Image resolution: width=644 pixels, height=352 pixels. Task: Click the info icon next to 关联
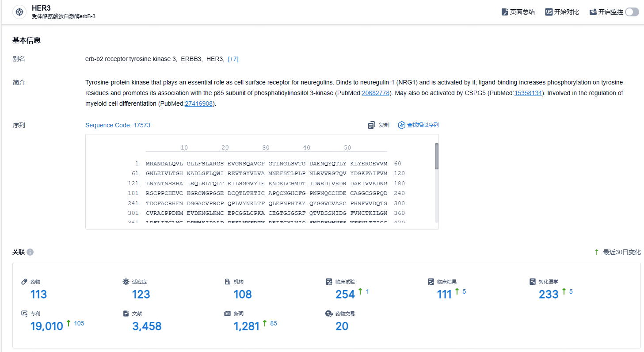tap(30, 252)
